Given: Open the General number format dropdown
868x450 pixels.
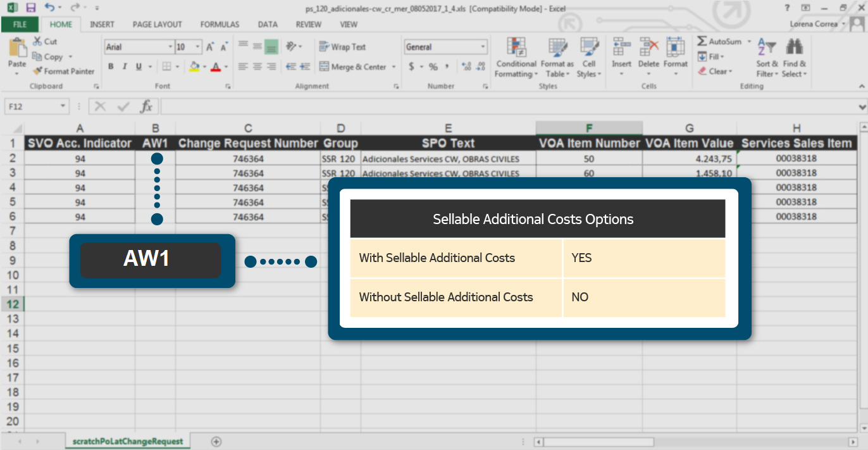Looking at the screenshot, I should 483,47.
